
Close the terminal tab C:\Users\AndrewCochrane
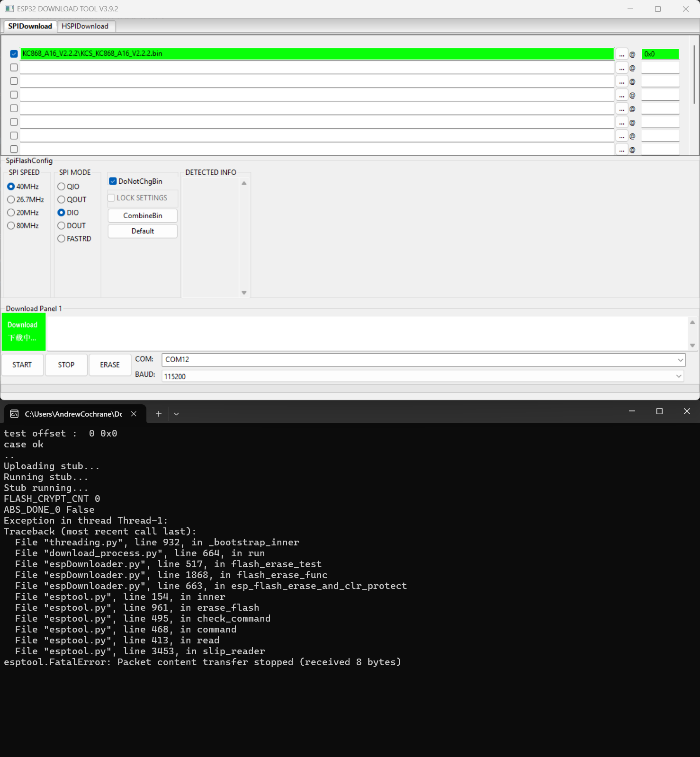tap(134, 414)
